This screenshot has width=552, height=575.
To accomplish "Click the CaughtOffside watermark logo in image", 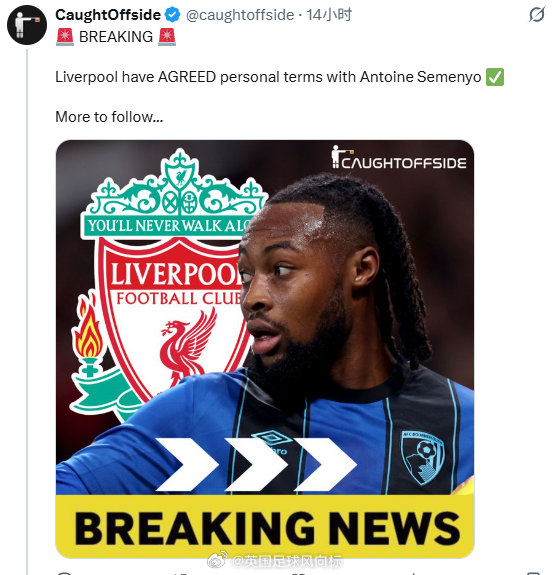I will pyautogui.click(x=399, y=158).
